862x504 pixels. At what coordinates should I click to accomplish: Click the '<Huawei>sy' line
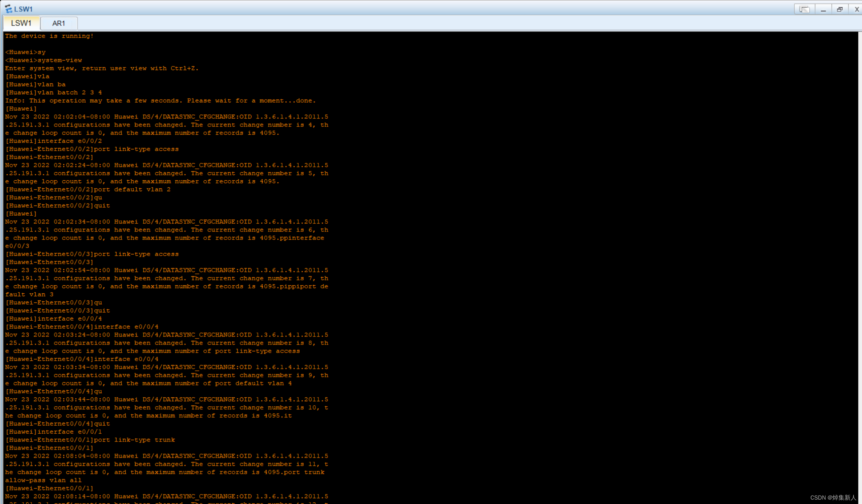click(x=25, y=52)
